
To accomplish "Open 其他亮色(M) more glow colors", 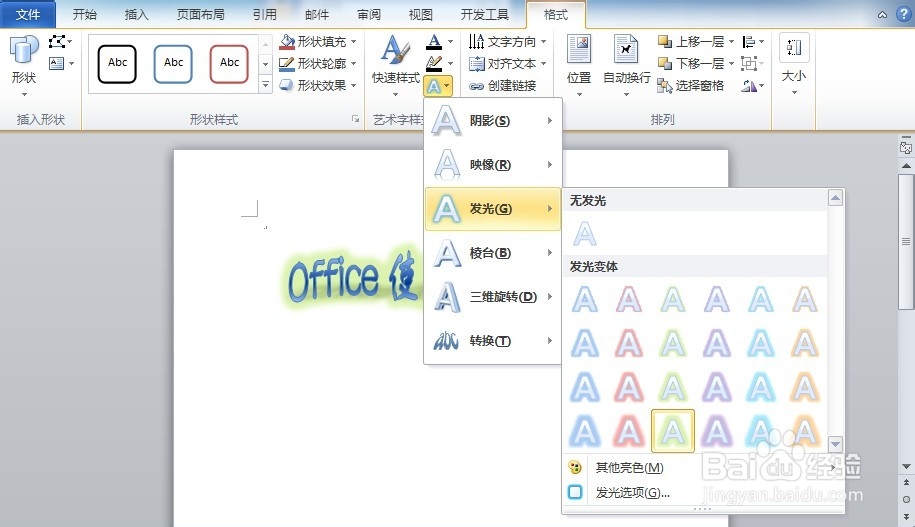I will coord(704,467).
